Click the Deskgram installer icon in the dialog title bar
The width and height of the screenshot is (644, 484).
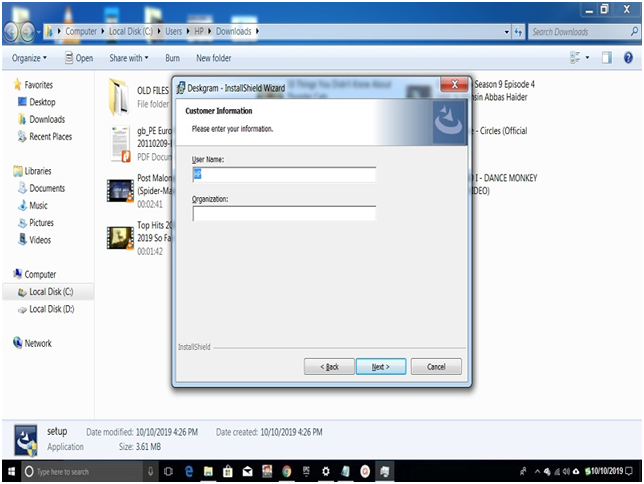coord(181,88)
